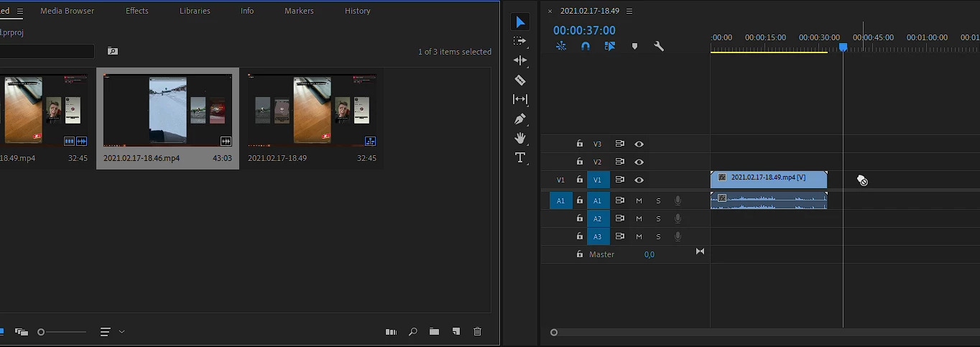Viewport: 980px width, 347px height.
Task: Open the sequence panel menu
Action: click(x=629, y=11)
